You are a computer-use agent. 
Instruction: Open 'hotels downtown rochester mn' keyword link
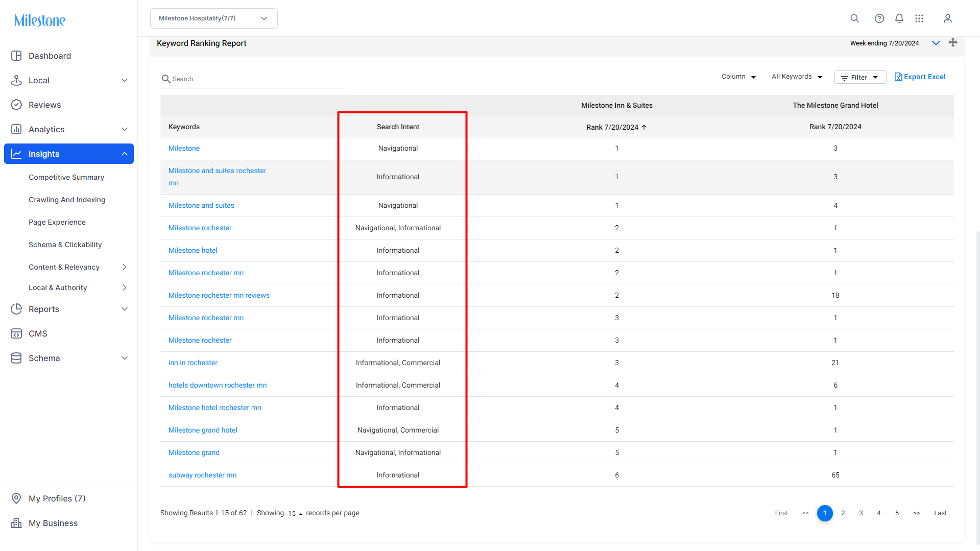click(x=218, y=385)
